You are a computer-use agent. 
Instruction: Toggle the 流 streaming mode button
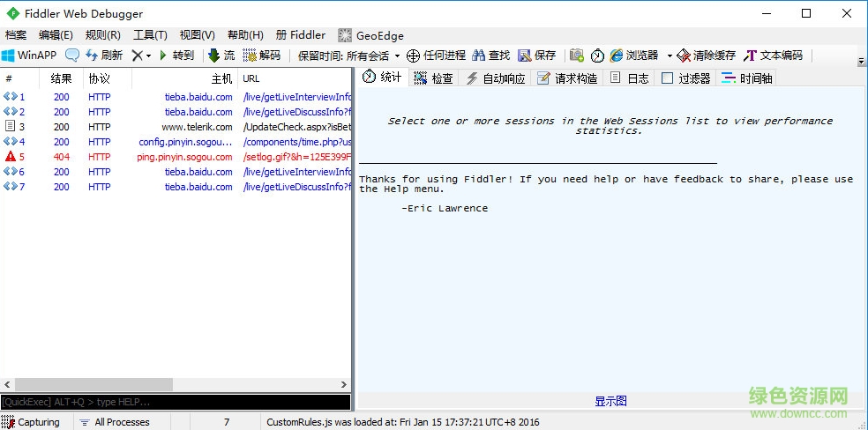click(x=221, y=56)
